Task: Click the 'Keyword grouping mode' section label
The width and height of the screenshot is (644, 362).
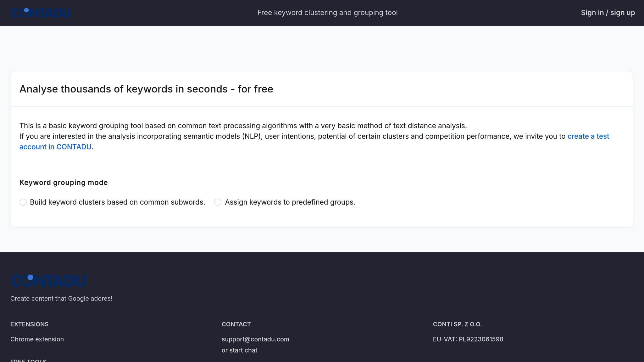Action: 64,183
